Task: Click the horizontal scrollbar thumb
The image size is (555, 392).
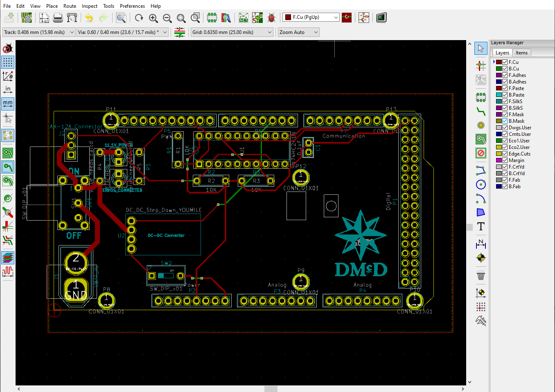Action: (271, 389)
